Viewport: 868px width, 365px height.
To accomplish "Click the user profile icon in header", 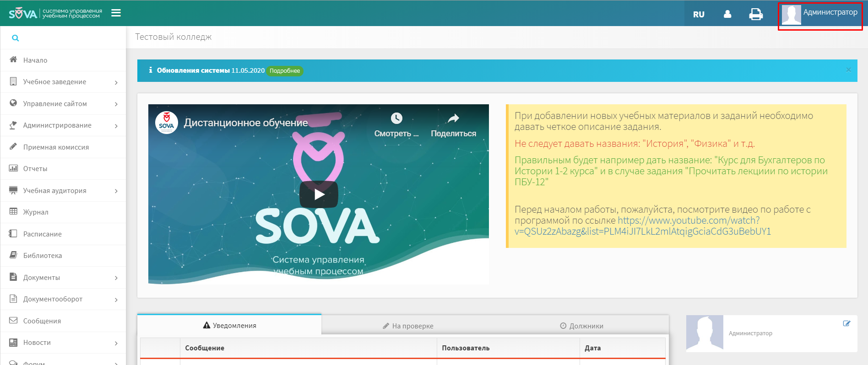I will (x=727, y=14).
